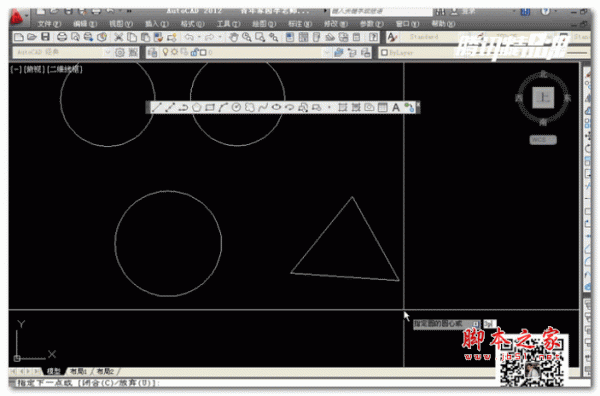
Task: Open the Layer Properties Manager icon
Action: (152, 52)
